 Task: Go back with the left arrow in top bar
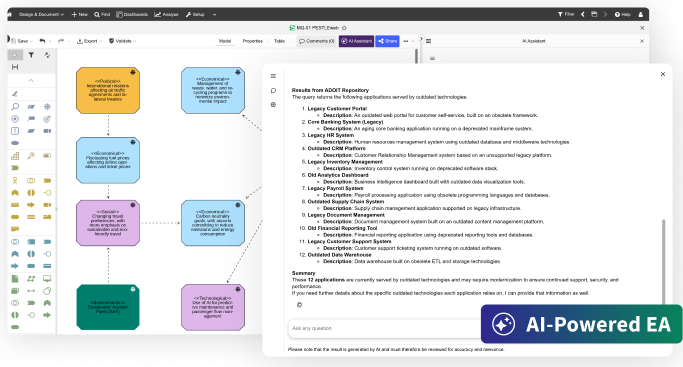point(582,14)
